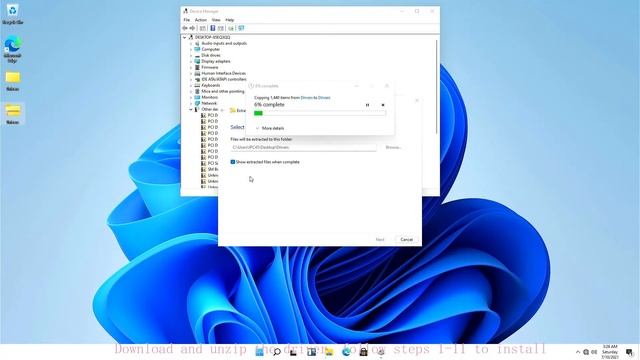Open the Recycle Bin desktop icon
The image size is (640, 360).
coord(12,14)
